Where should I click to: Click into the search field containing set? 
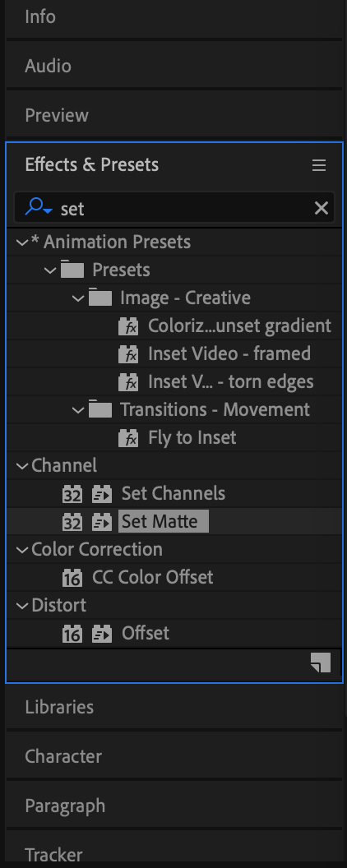pos(183,208)
